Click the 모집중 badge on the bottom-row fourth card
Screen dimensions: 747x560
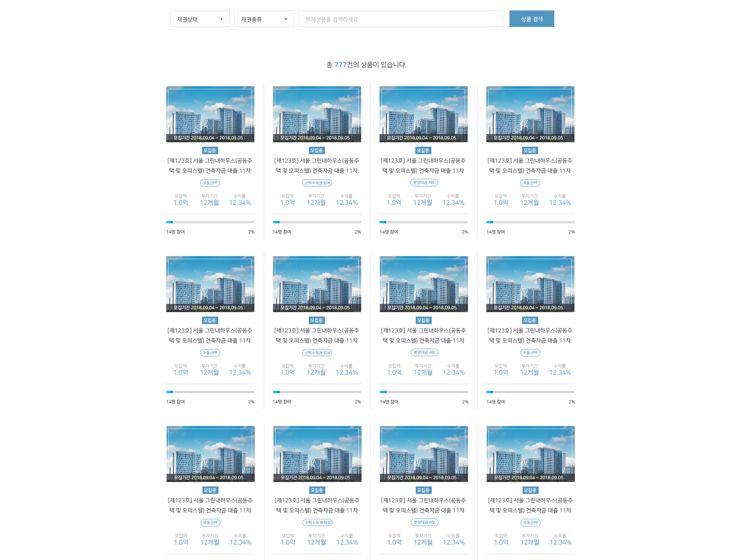[530, 490]
